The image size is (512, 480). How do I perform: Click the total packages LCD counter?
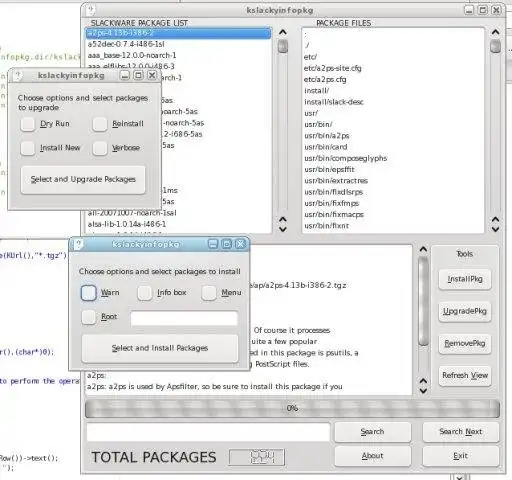pyautogui.click(x=257, y=457)
